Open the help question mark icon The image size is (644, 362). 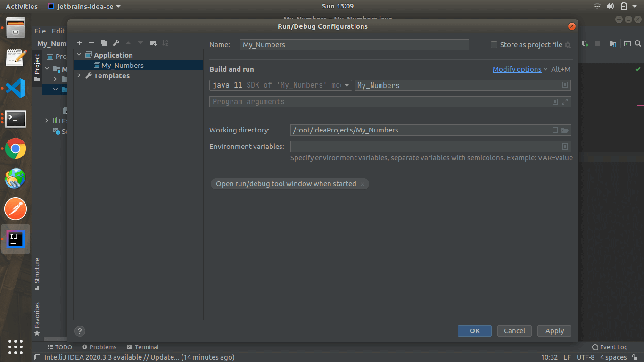(80, 331)
